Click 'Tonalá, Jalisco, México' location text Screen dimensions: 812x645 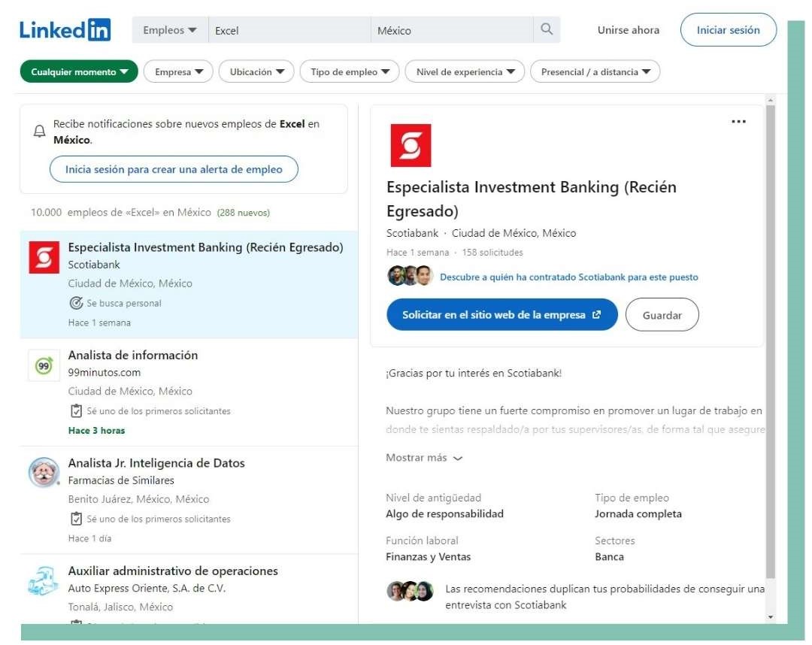click(120, 607)
